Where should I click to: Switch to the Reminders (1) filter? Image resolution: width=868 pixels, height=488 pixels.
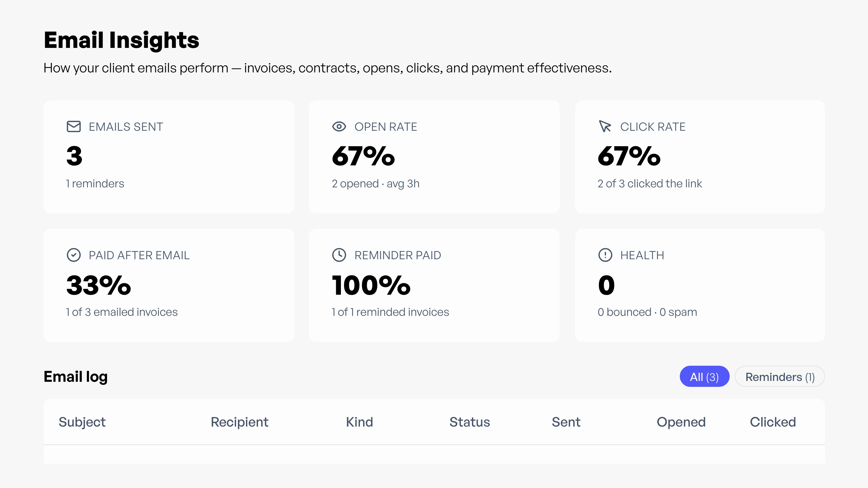(780, 376)
